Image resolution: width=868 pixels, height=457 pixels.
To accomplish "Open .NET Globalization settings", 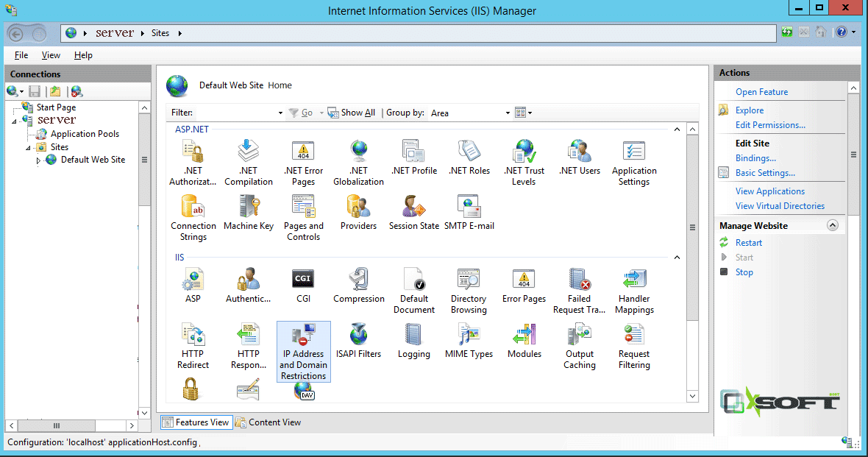I will click(x=359, y=163).
